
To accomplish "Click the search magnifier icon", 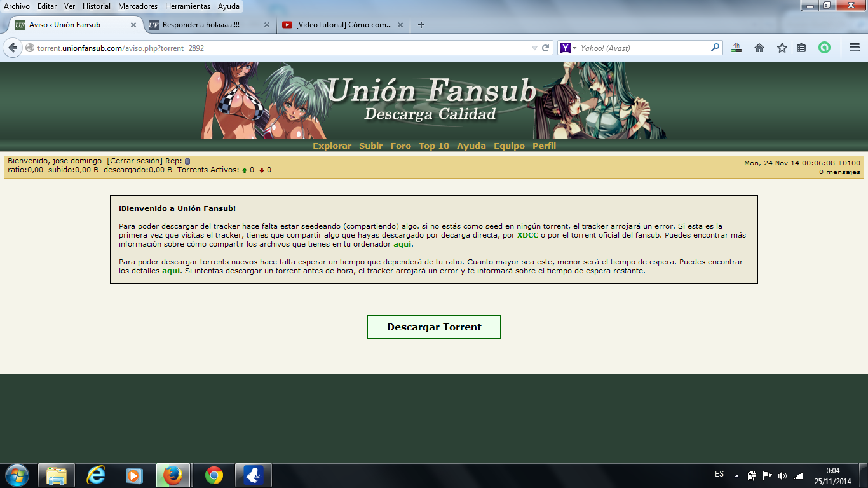I will click(715, 48).
